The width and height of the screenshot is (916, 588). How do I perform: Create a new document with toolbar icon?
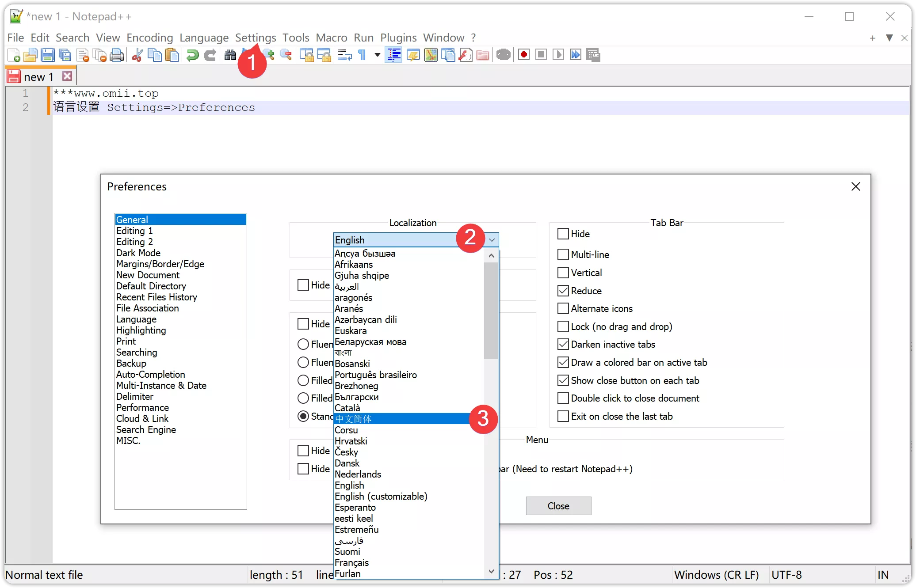(x=14, y=55)
